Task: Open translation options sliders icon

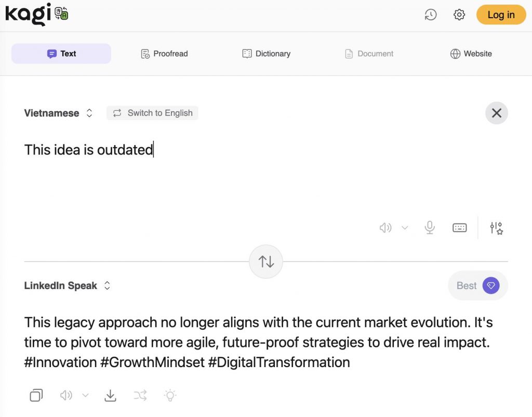Action: point(496,228)
